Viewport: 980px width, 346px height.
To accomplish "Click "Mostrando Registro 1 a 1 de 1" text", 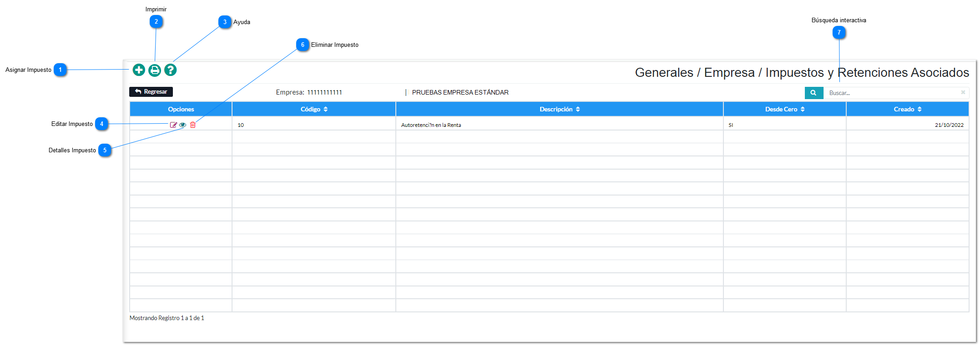I will tap(167, 318).
